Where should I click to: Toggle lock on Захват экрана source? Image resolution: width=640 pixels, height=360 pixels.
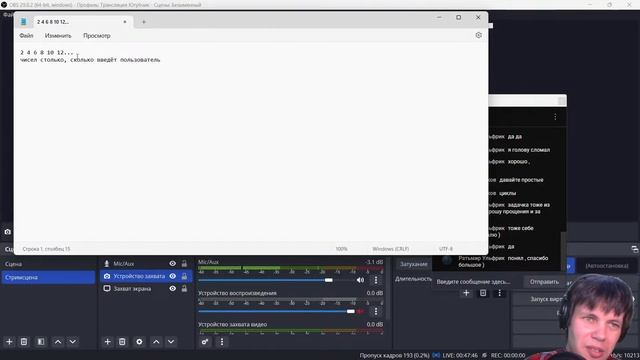pos(184,289)
